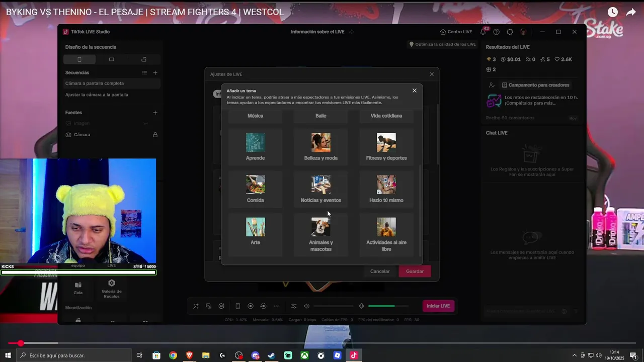Open the AI tool icon
644x362 pixels.
(221, 306)
